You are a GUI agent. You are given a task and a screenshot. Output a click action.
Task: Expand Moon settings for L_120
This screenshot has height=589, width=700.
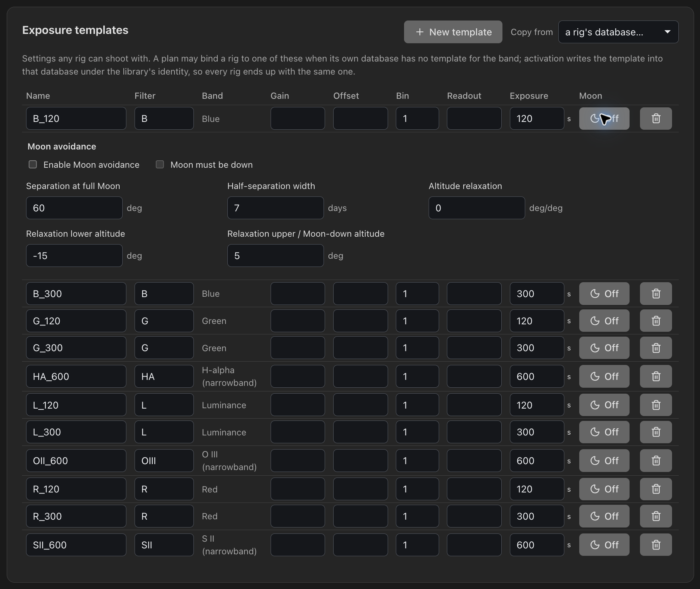[604, 405]
